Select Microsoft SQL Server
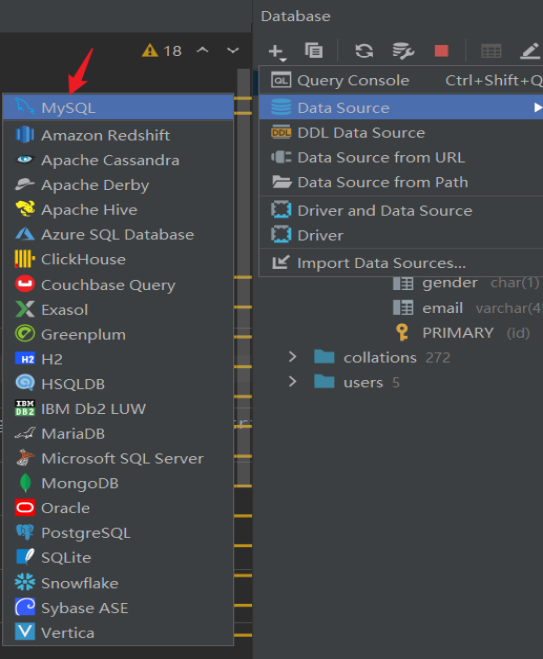This screenshot has height=659, width=543. [118, 459]
